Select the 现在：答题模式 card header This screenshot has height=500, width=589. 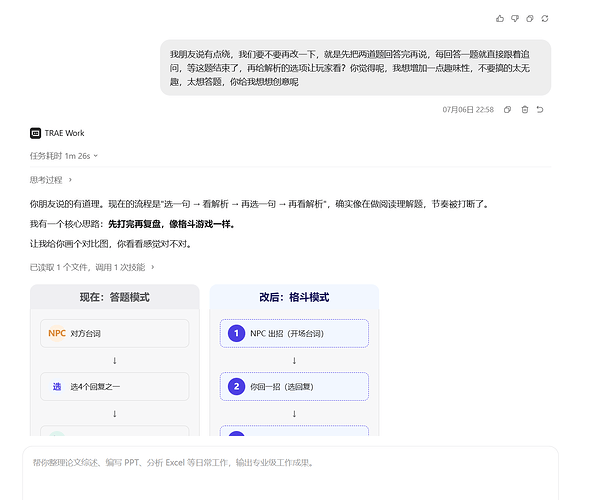[x=115, y=297]
